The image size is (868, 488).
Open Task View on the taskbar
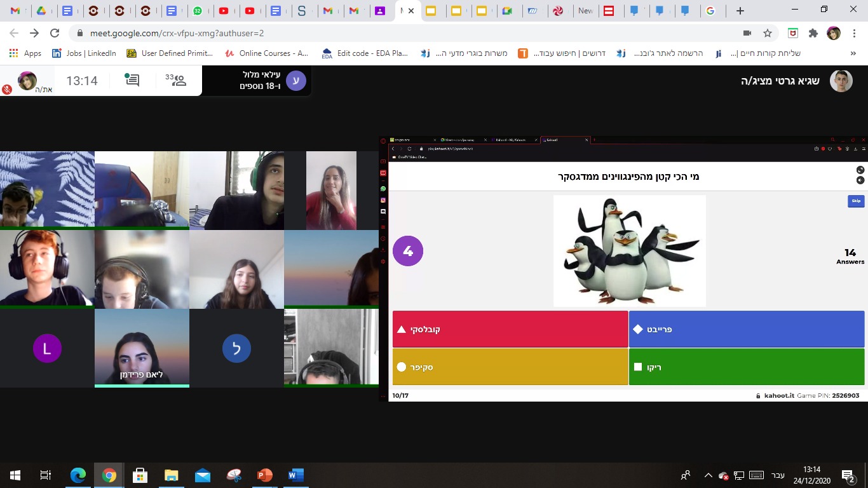pos(46,475)
